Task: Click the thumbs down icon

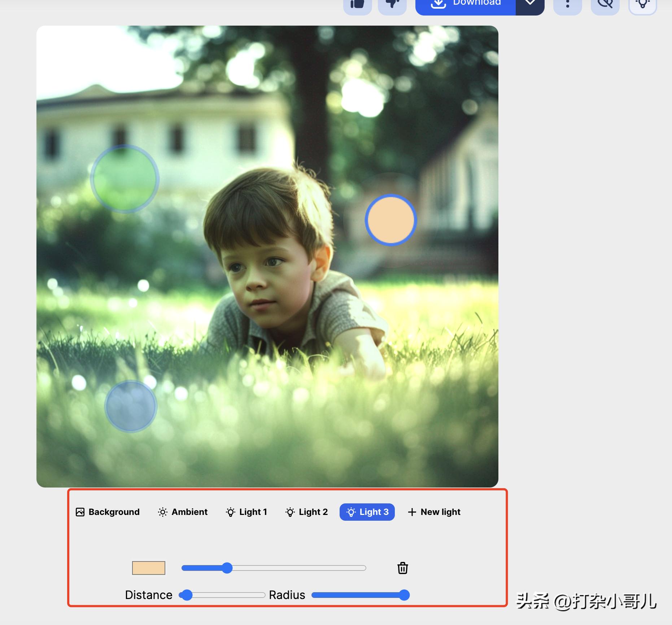Action: [x=392, y=5]
